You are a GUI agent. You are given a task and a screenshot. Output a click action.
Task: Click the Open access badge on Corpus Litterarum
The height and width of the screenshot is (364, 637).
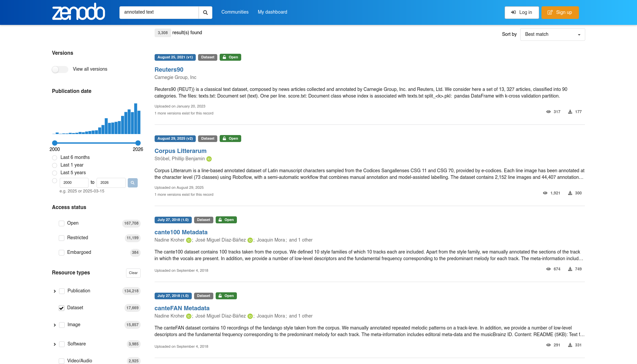tap(230, 139)
